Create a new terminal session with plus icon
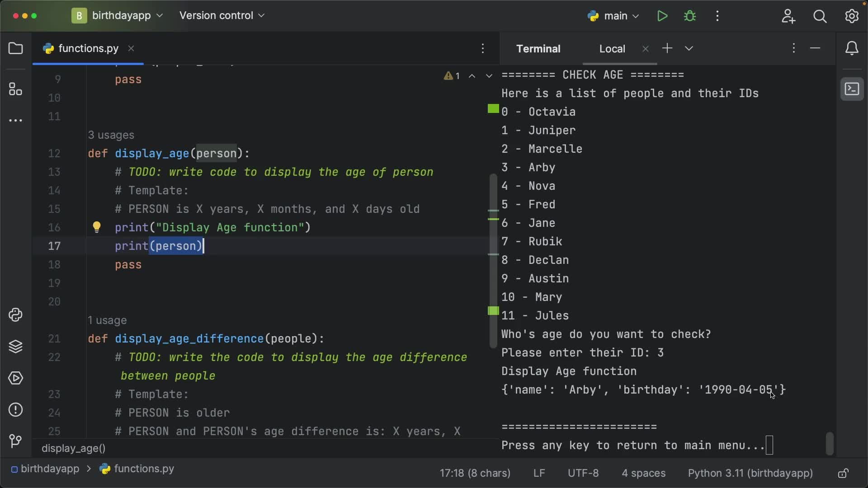This screenshot has height=488, width=868. click(x=668, y=48)
